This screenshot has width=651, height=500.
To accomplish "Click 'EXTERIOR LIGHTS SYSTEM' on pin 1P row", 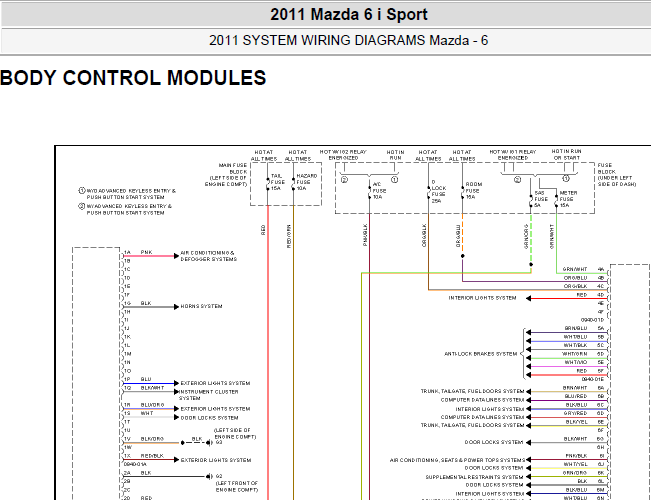I will [215, 383].
